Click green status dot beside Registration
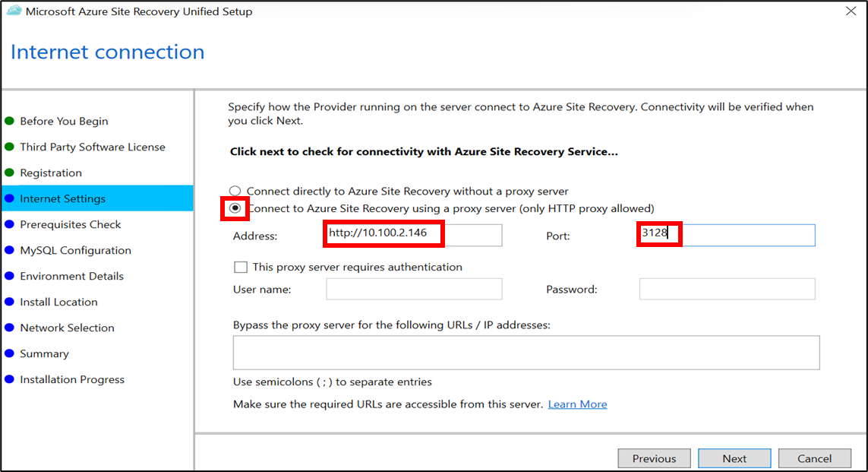The width and height of the screenshot is (868, 472). pos(9,173)
